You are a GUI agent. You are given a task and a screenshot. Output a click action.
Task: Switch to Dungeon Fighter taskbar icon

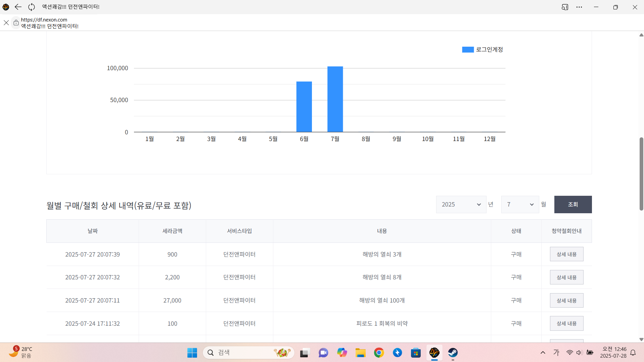pyautogui.click(x=434, y=353)
